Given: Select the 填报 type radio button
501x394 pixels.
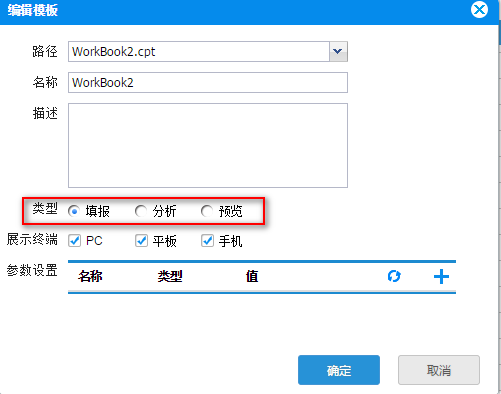Looking at the screenshot, I should (x=74, y=211).
